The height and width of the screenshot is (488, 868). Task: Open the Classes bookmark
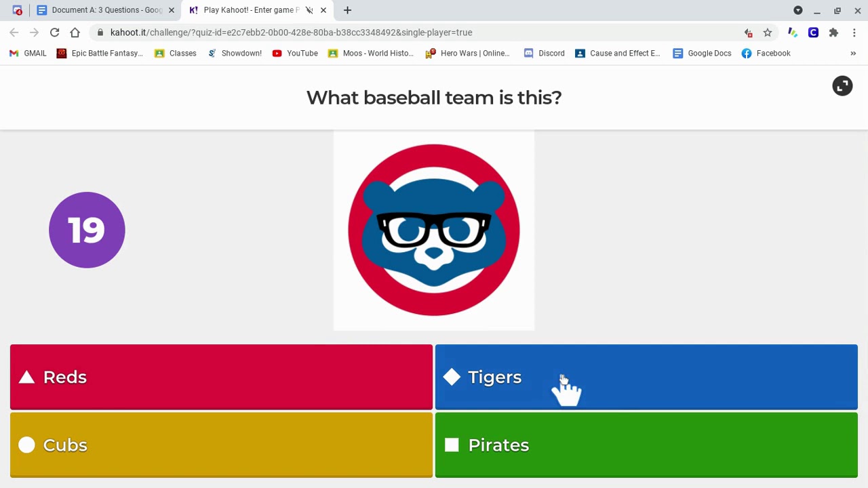click(x=176, y=54)
